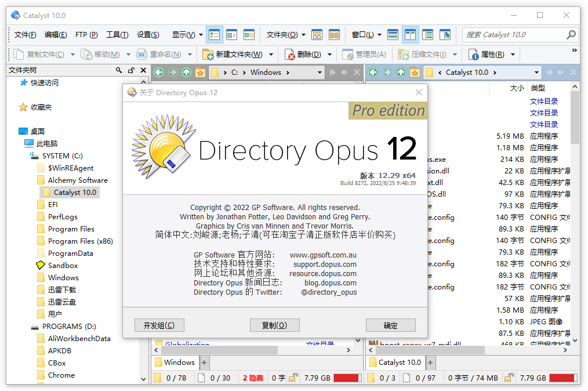Viewport: 588px width, 391px height.
Task: Select the Windows folder tab
Action: point(175,363)
